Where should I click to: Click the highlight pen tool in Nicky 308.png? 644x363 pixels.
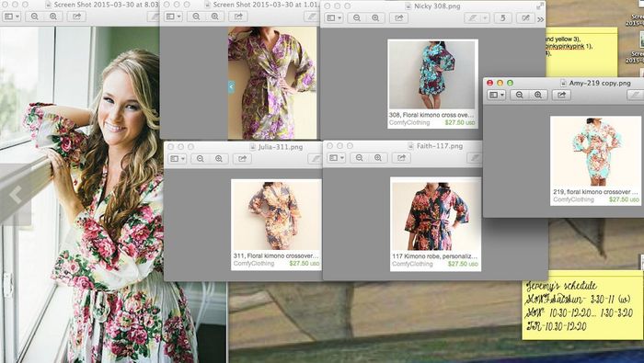tap(473, 18)
